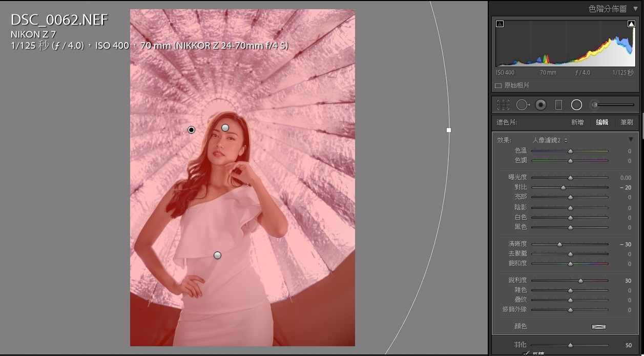Select the Spot Removal tool

tap(522, 105)
